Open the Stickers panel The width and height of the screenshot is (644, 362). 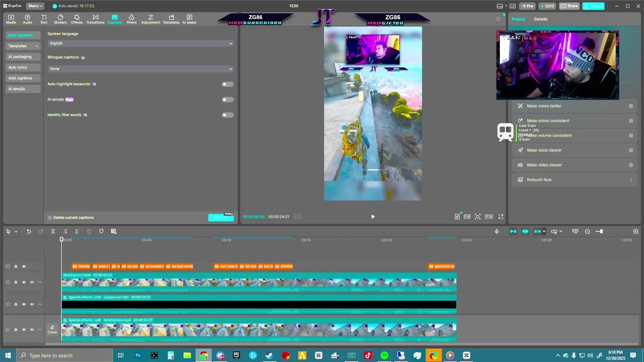click(60, 19)
